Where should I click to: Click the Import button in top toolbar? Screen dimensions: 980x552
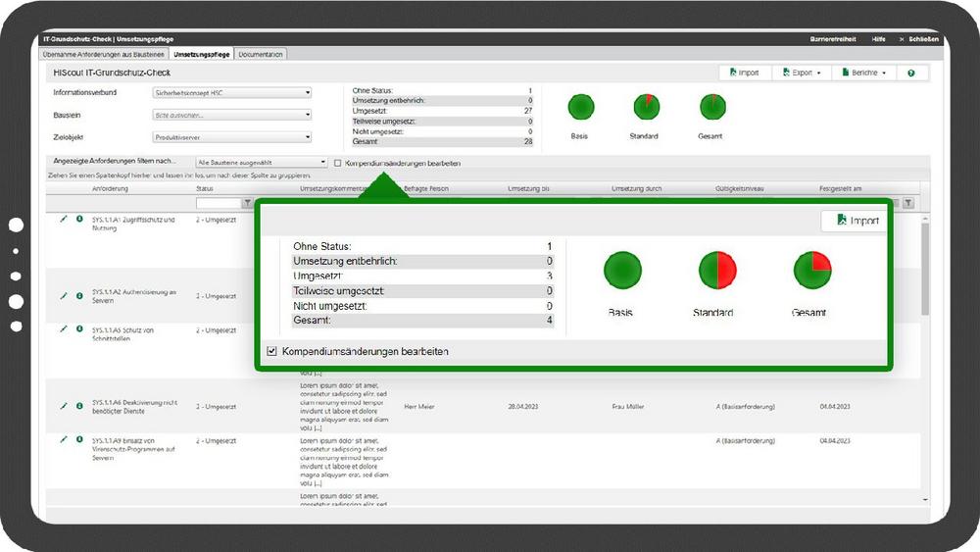[x=745, y=74]
